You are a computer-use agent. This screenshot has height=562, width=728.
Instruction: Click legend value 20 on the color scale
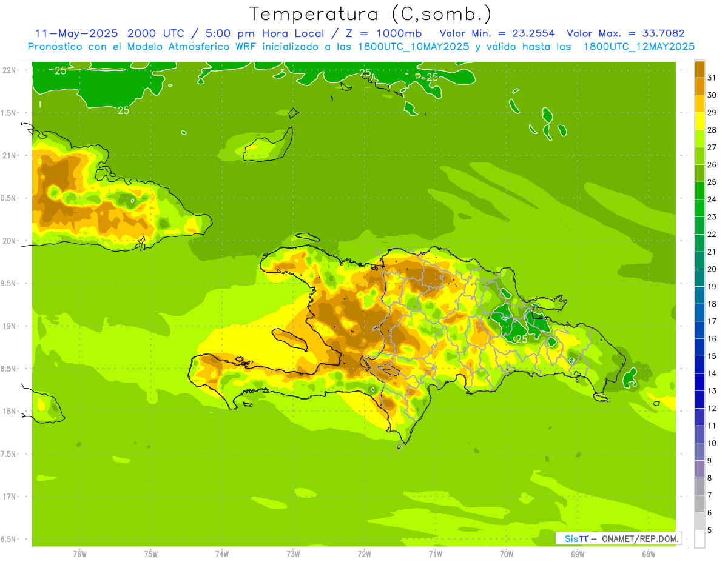pos(712,269)
